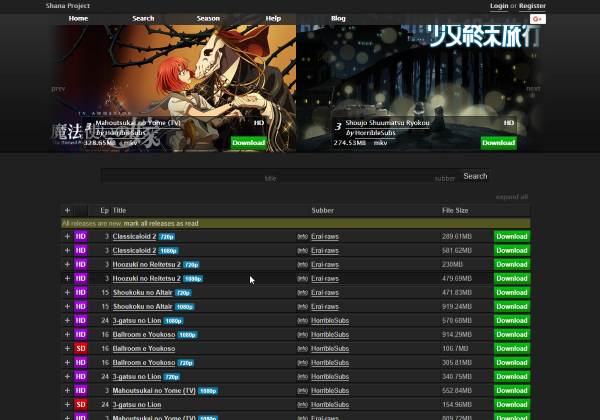Download Shoukoku no Altair 919.24MB
Screen dimensions: 600x420
[512, 306]
